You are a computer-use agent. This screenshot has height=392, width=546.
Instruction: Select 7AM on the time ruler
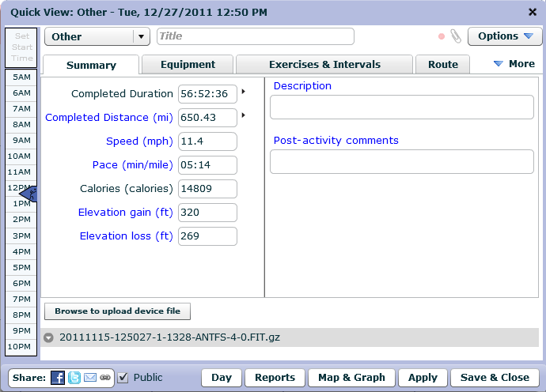tap(21, 109)
